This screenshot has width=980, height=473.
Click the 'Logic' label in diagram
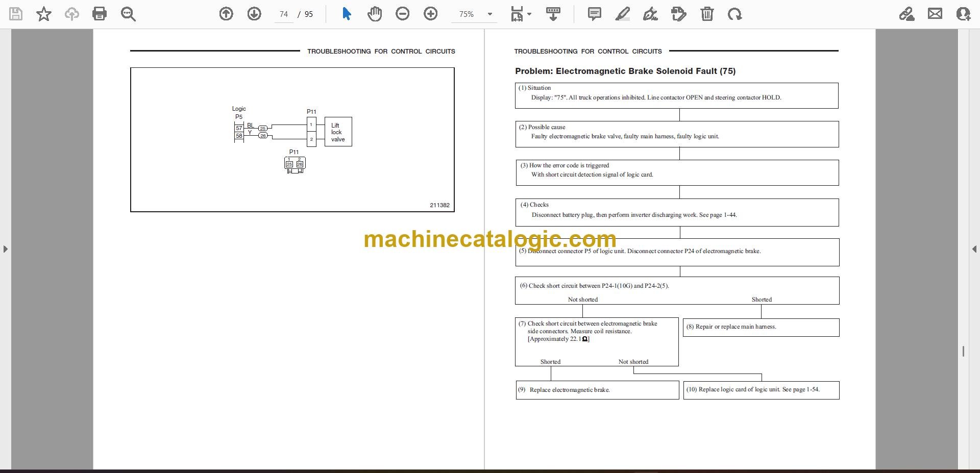[239, 109]
